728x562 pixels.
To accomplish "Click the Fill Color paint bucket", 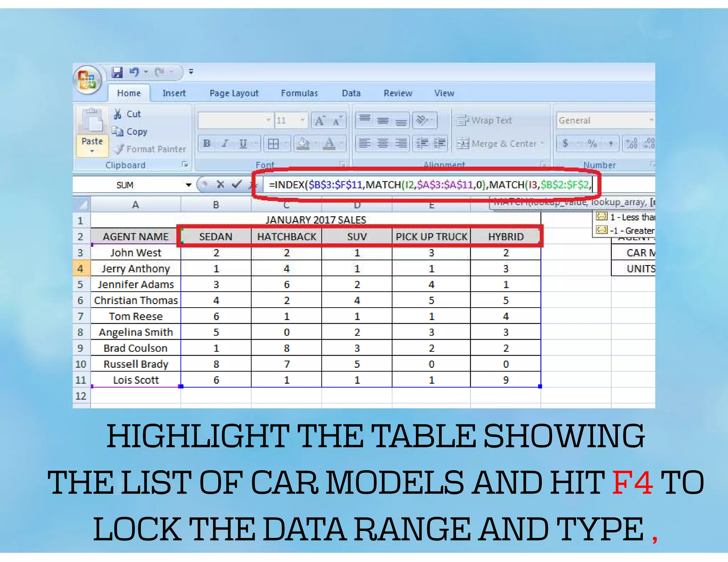I will [303, 144].
